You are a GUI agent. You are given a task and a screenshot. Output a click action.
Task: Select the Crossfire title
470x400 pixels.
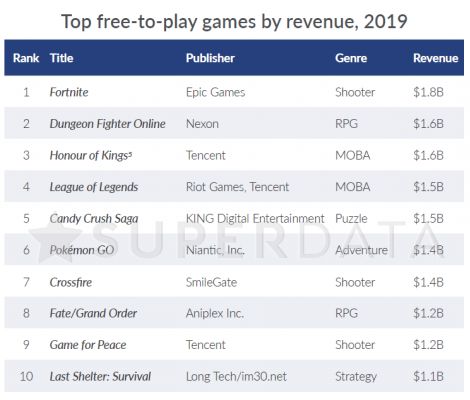click(71, 282)
